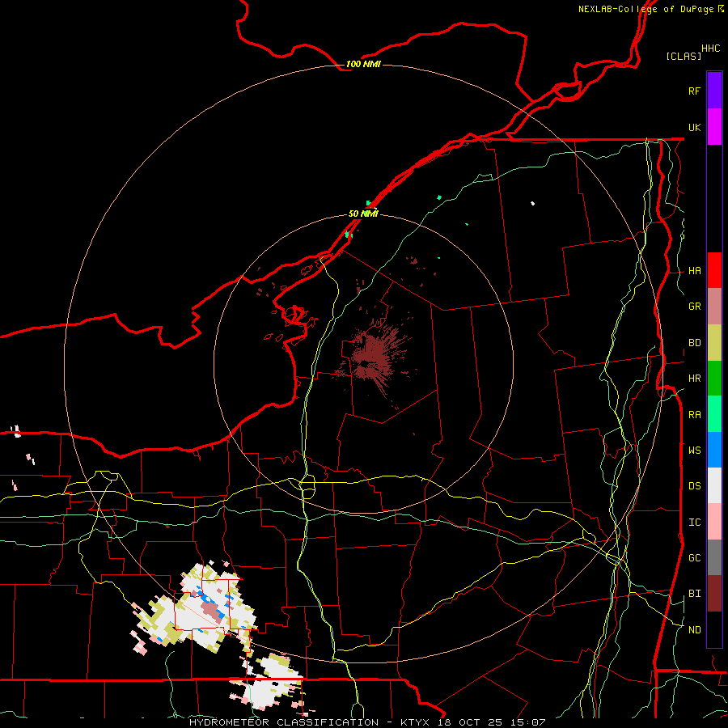Image resolution: width=728 pixels, height=728 pixels.
Task: Click the light green RA legend swatch
Action: pyautogui.click(x=714, y=414)
